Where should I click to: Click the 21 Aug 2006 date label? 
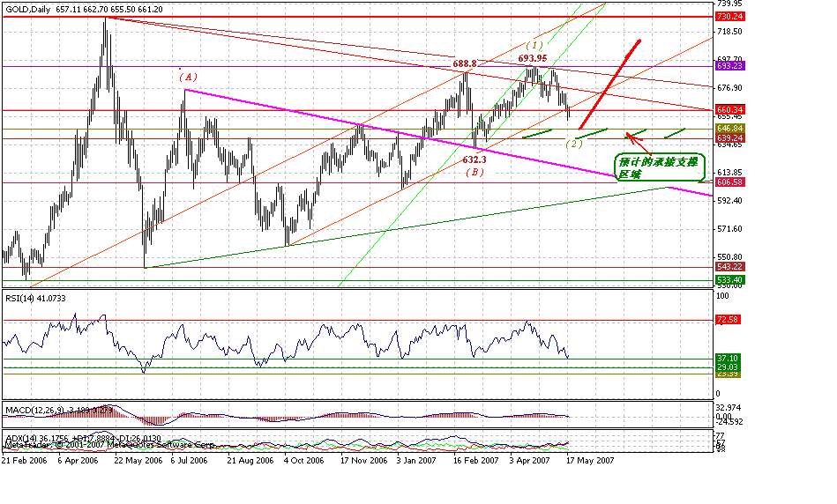point(250,460)
